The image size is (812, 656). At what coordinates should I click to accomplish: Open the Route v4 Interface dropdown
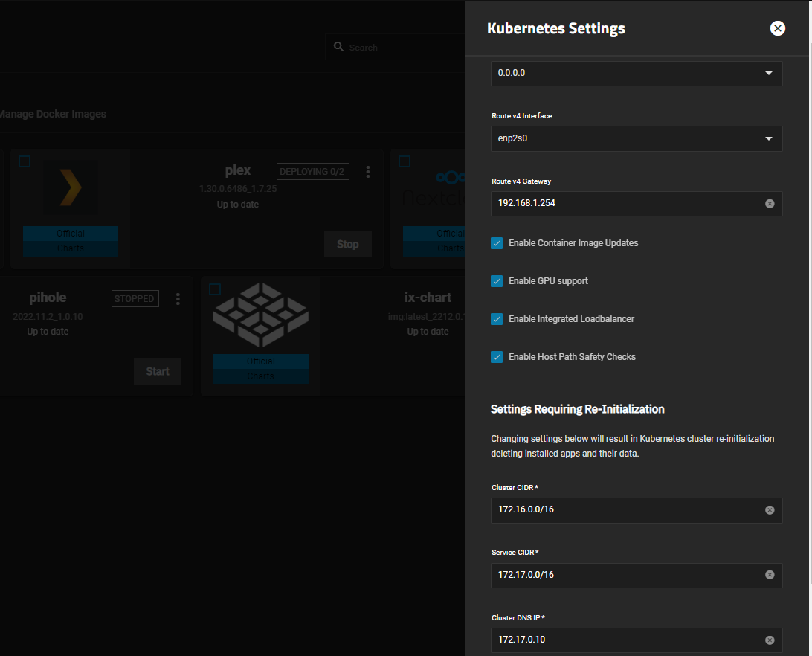point(637,138)
